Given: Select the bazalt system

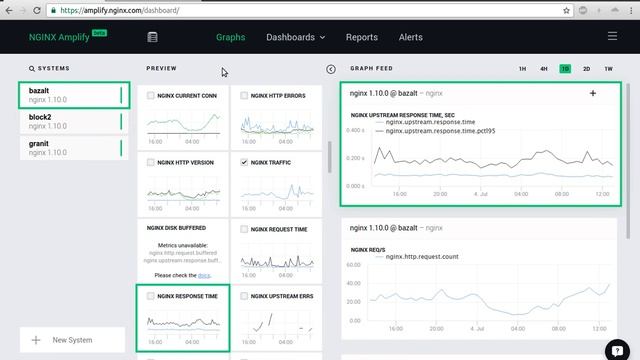Looking at the screenshot, I should pyautogui.click(x=74, y=95).
